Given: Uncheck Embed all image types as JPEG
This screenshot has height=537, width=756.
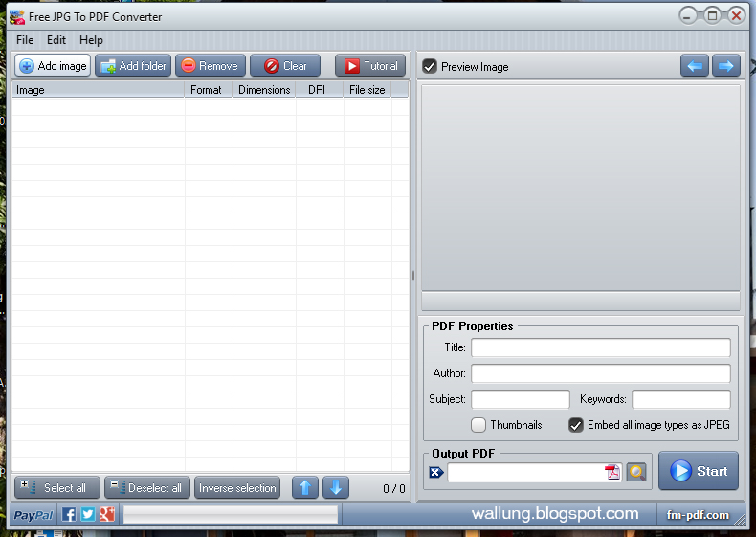Looking at the screenshot, I should pyautogui.click(x=576, y=425).
